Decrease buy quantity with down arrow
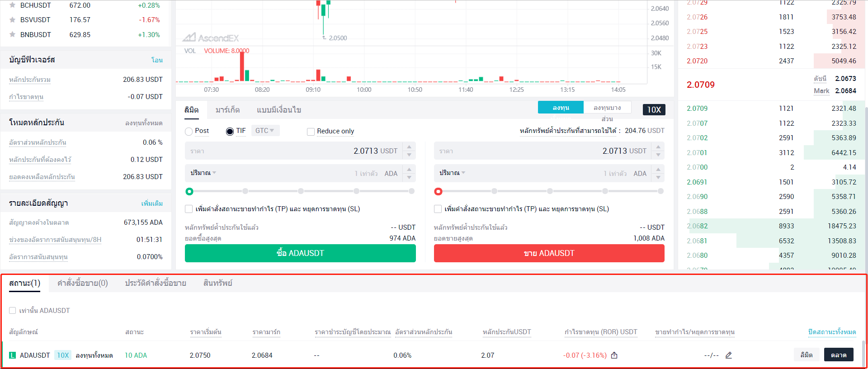This screenshot has height=369, width=868. point(409,178)
